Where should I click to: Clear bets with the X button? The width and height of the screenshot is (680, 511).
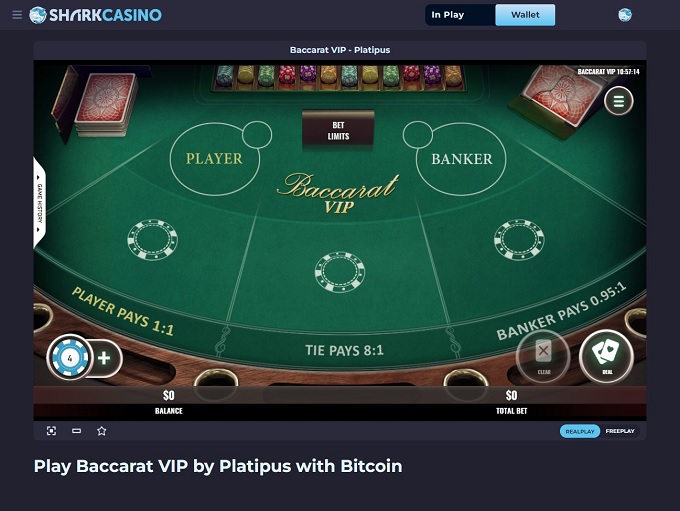click(543, 357)
